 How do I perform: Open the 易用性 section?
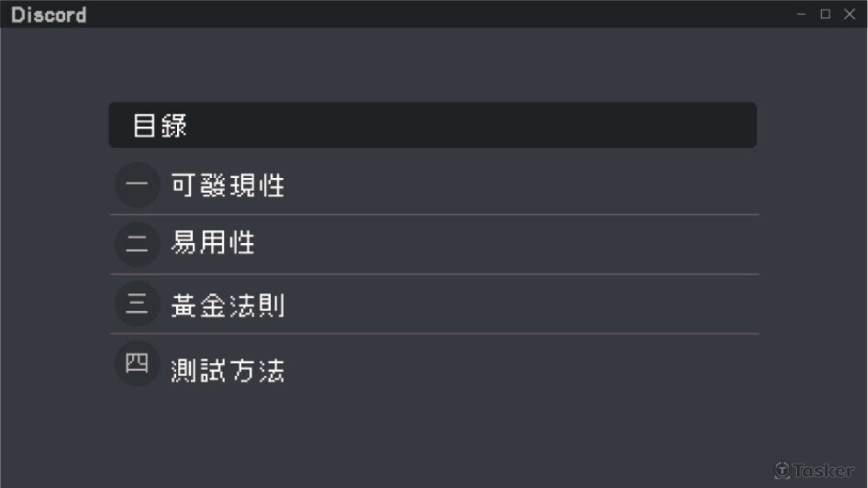pyautogui.click(x=213, y=244)
